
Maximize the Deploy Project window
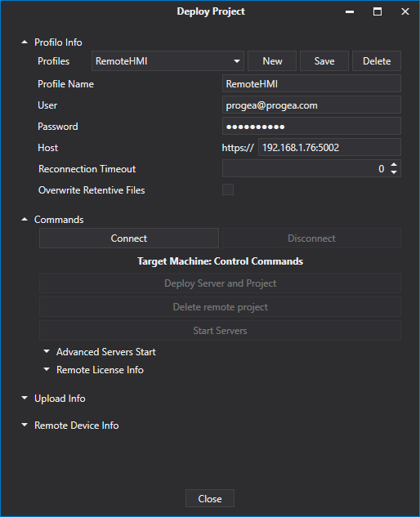378,11
